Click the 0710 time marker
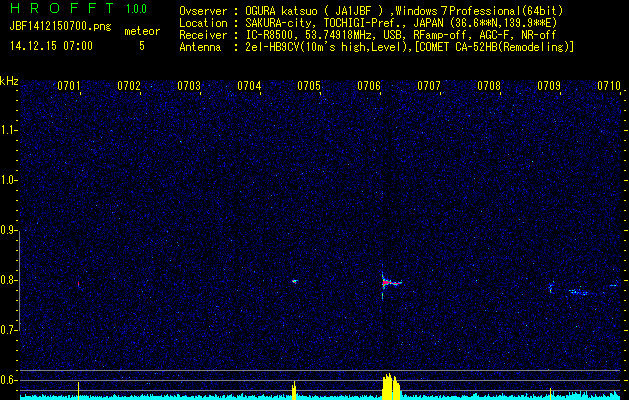The height and width of the screenshot is (400, 629). 609,86
